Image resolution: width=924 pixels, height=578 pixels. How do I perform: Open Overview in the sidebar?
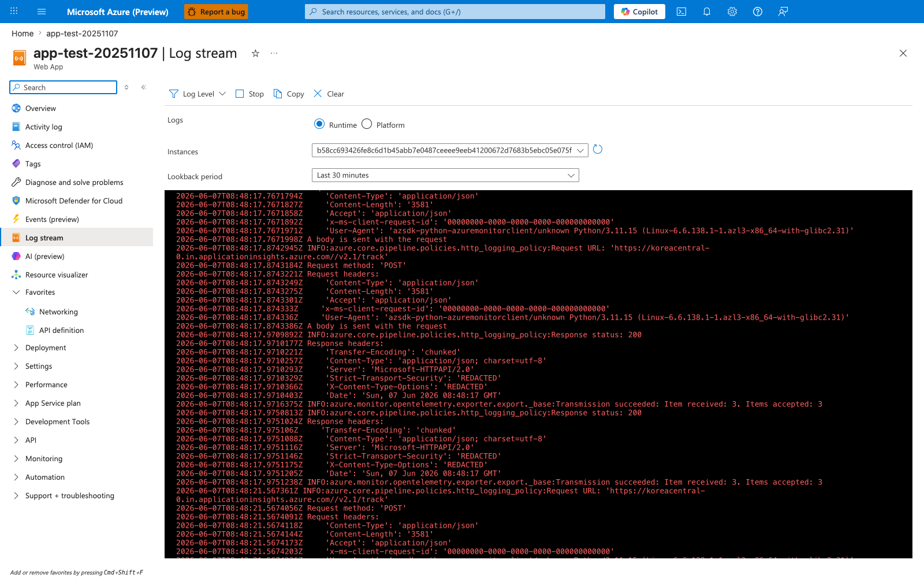[x=40, y=108]
